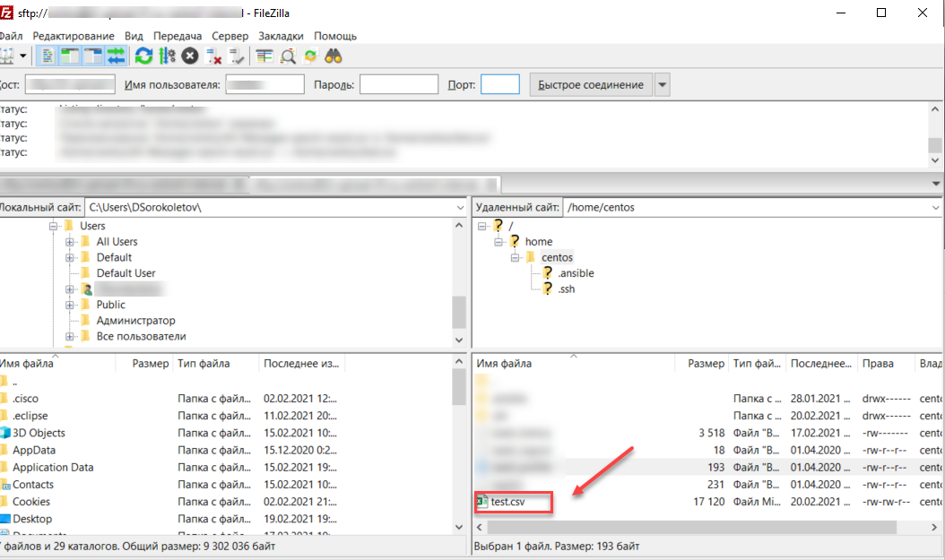Image resolution: width=945 pixels, height=560 pixels.
Task: Open the binoculars file search icon
Action: coord(334,56)
